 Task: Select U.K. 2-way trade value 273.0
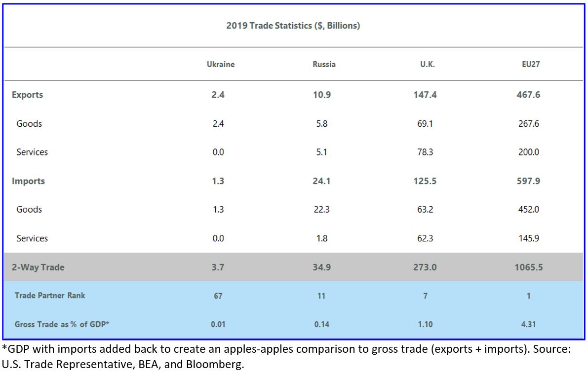coord(425,267)
